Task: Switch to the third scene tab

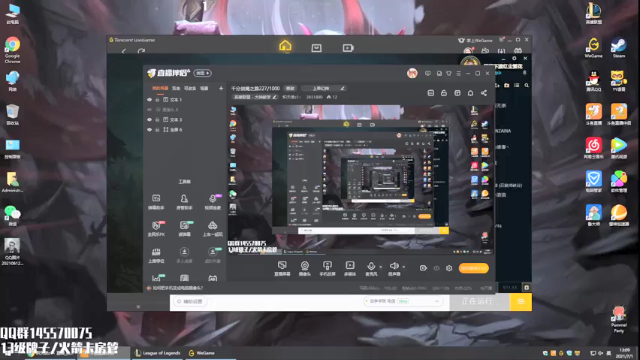Action: click(x=190, y=88)
